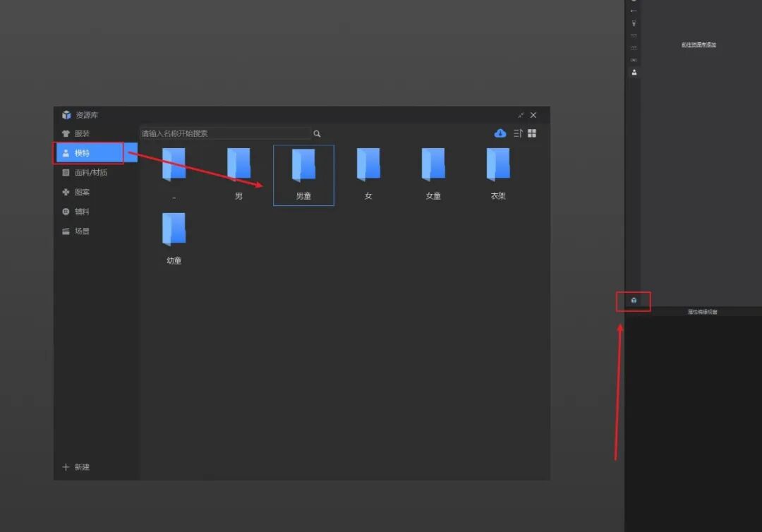Click the search field 请输入名称开始搜索
762x532 pixels.
[226, 133]
